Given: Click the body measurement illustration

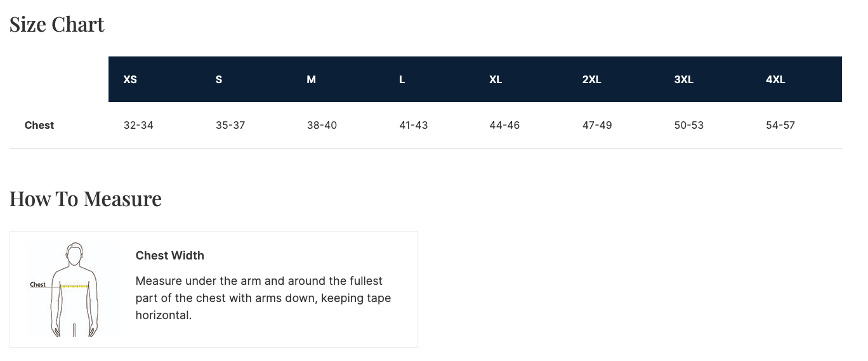Looking at the screenshot, I should click(74, 289).
